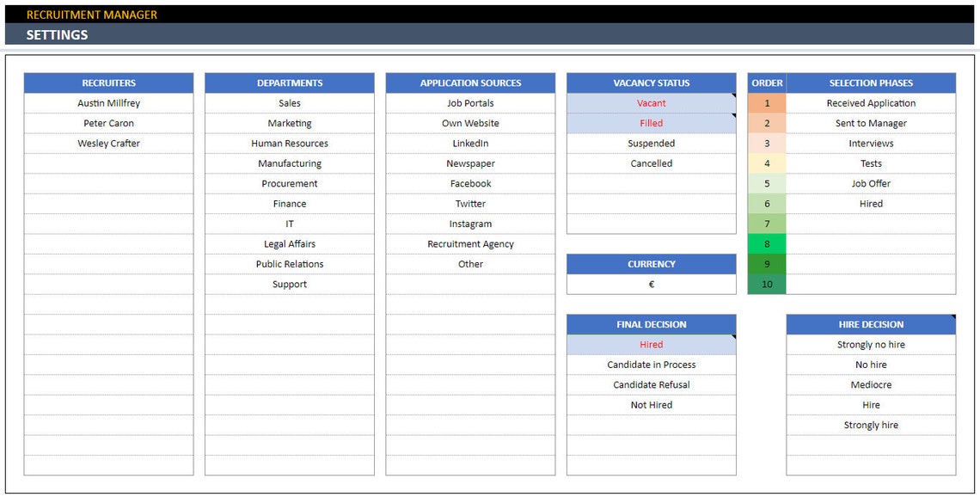Click the Recruiters column header
This screenshot has height=503, width=980.
[109, 83]
